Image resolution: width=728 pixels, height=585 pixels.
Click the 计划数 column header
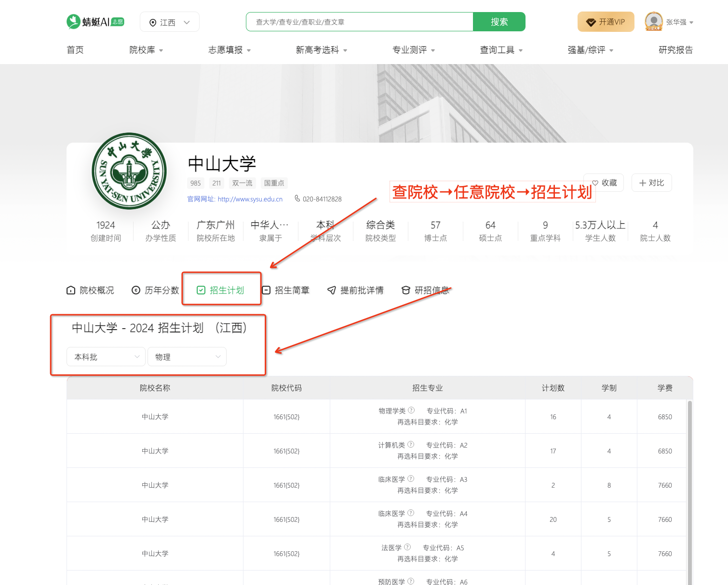[x=553, y=388]
